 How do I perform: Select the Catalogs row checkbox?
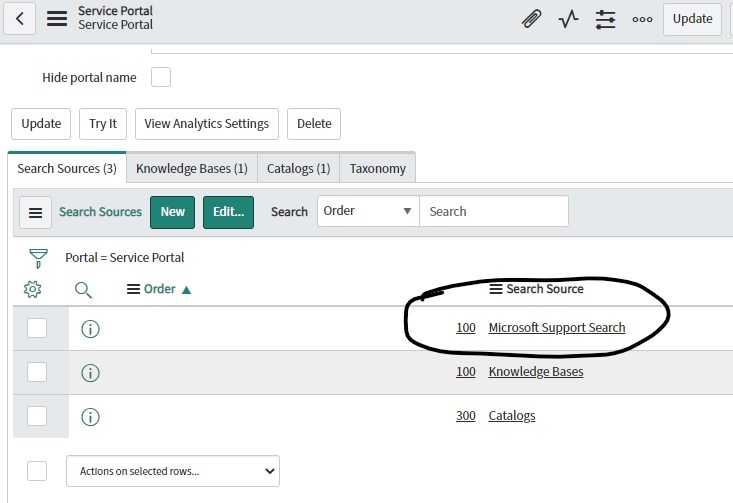(37, 416)
